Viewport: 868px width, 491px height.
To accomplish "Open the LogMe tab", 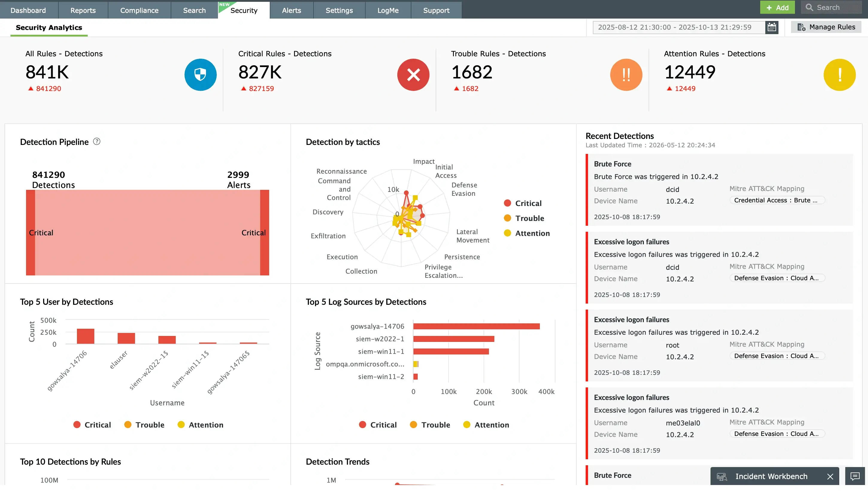I will (x=388, y=10).
